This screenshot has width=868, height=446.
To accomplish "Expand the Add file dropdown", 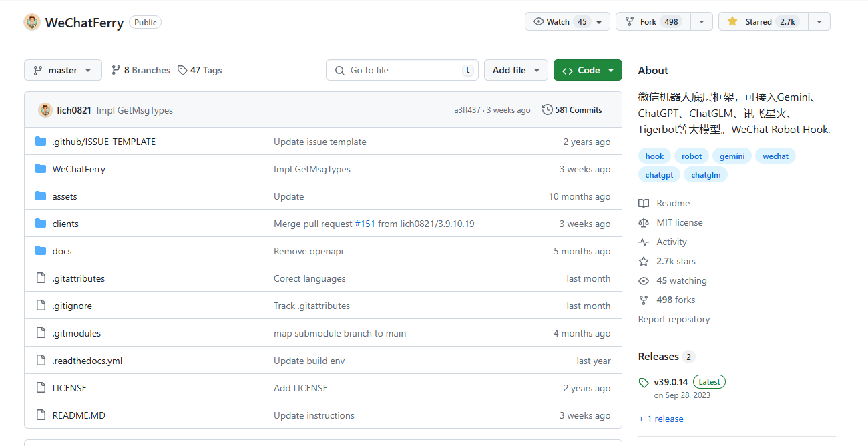I will 515,70.
